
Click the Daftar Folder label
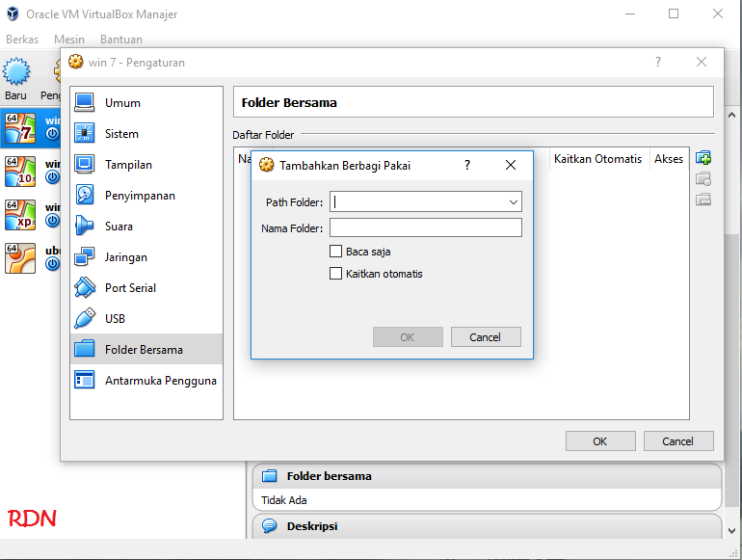point(263,135)
